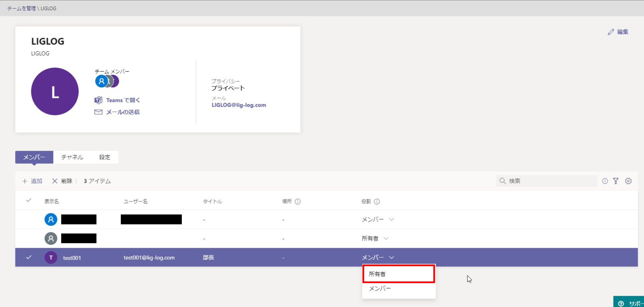This screenshot has height=307, width=644.
Task: Click the envelope icon beside メールの送信
Action: tap(98, 112)
